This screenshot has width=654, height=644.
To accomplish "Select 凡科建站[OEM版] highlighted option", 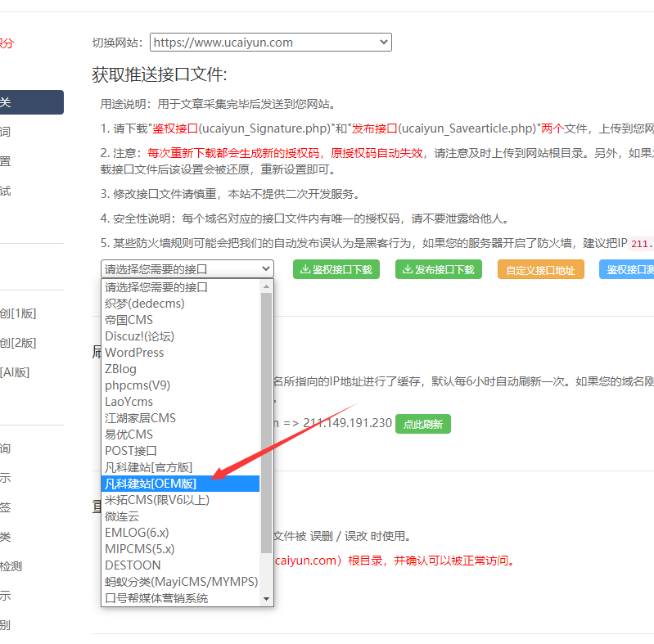I will pyautogui.click(x=151, y=484).
